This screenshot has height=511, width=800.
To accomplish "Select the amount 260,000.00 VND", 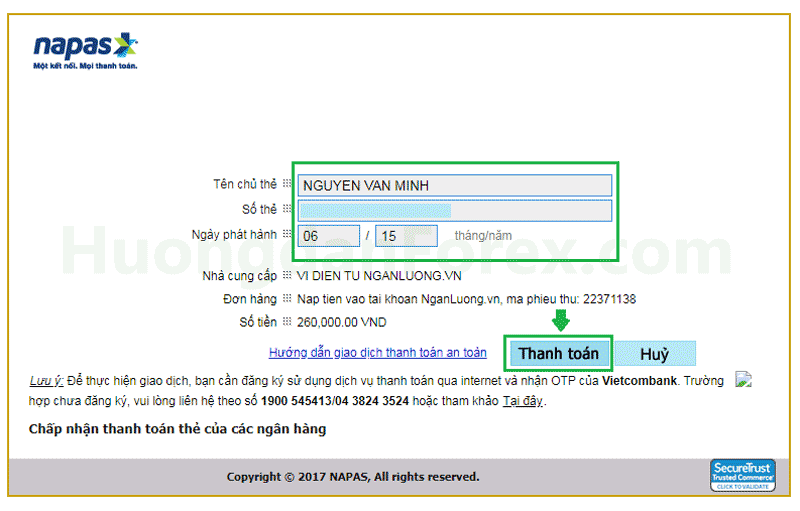I will [341, 322].
